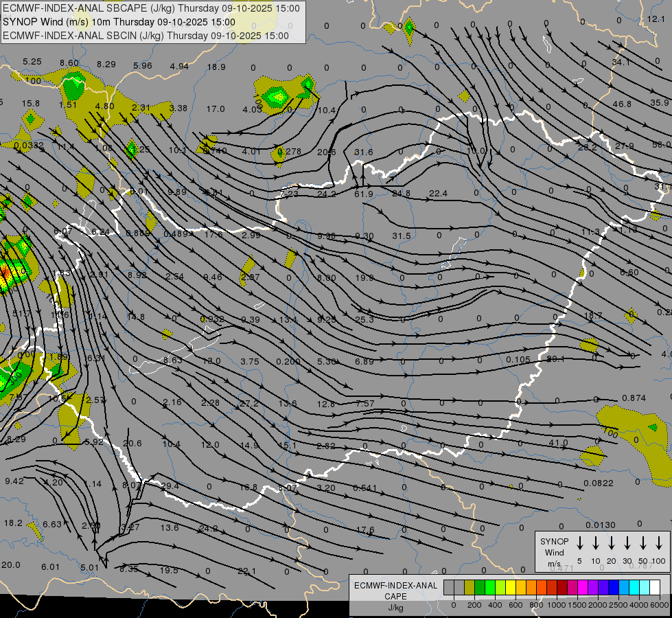Image resolution: width=672 pixels, height=618 pixels.
Task: Click the SBCIN title line in header
Action: coord(146,36)
